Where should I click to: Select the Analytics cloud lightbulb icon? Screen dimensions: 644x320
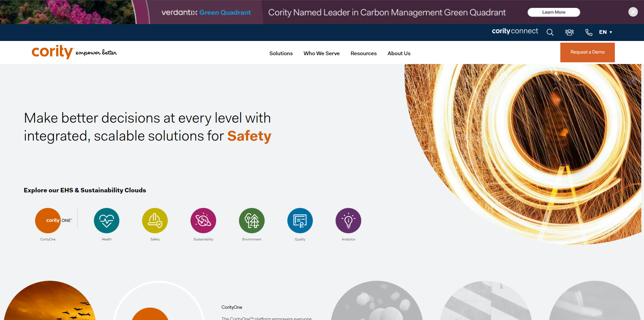pyautogui.click(x=348, y=220)
